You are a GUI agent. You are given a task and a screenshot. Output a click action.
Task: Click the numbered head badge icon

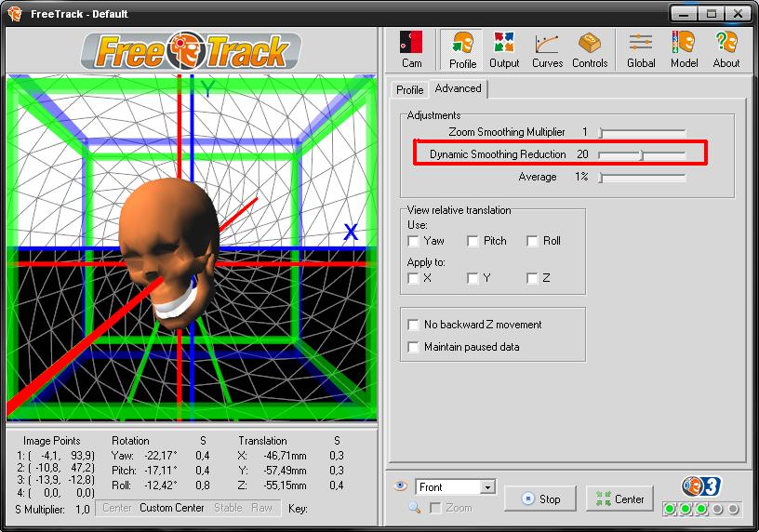click(702, 486)
